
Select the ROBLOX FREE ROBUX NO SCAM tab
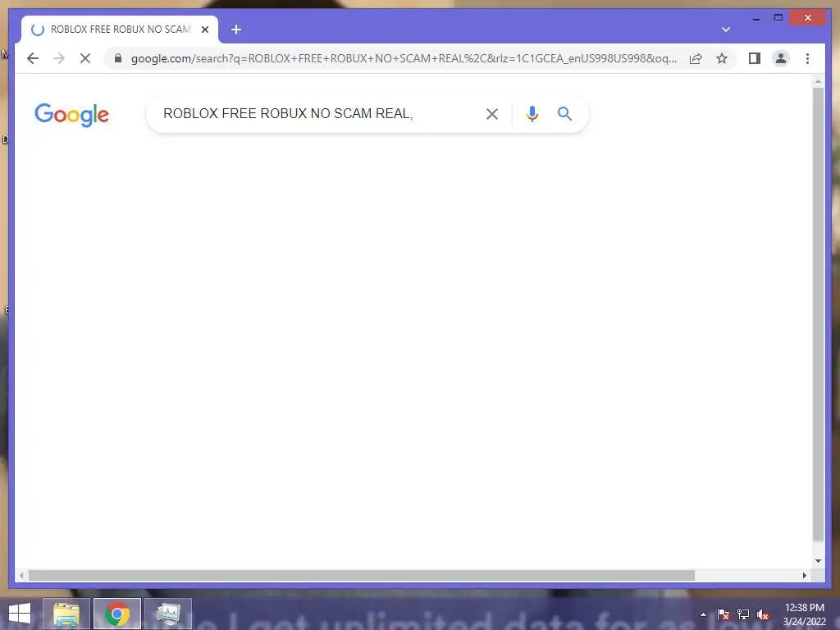tap(120, 30)
